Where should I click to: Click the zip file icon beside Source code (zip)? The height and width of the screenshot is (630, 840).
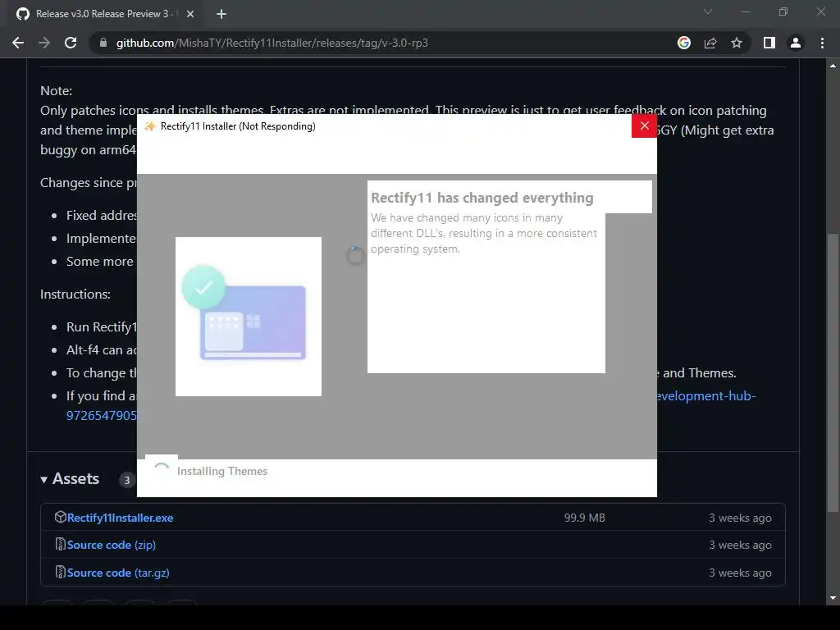(x=61, y=545)
